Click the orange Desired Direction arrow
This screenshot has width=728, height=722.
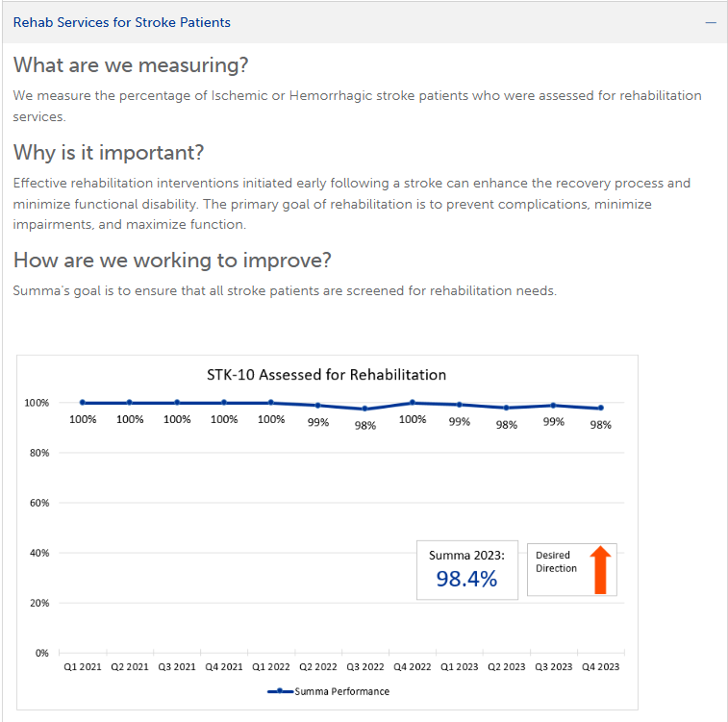(600, 570)
